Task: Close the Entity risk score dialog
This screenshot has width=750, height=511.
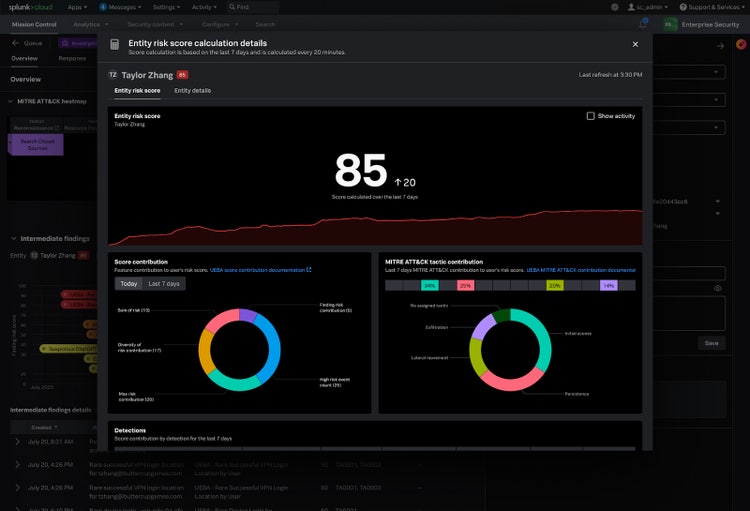Action: [635, 44]
